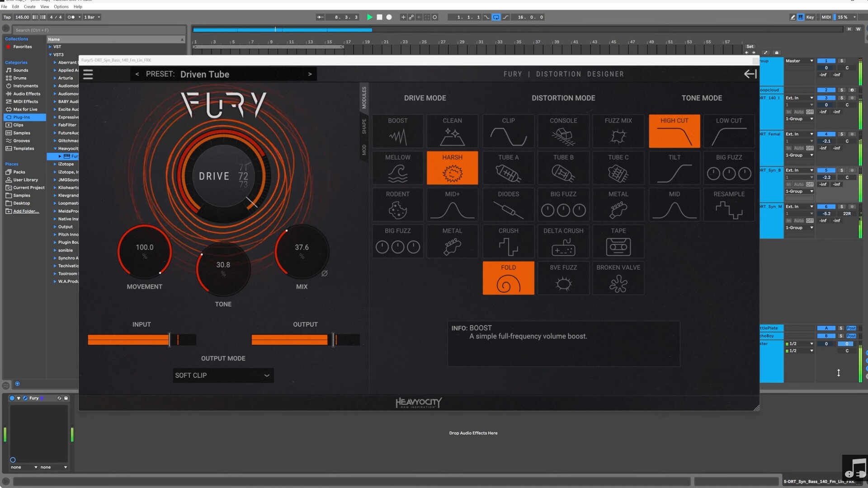868x488 pixels.
Task: Pick the FUZZ MIX distortion tile
Action: coord(618,131)
